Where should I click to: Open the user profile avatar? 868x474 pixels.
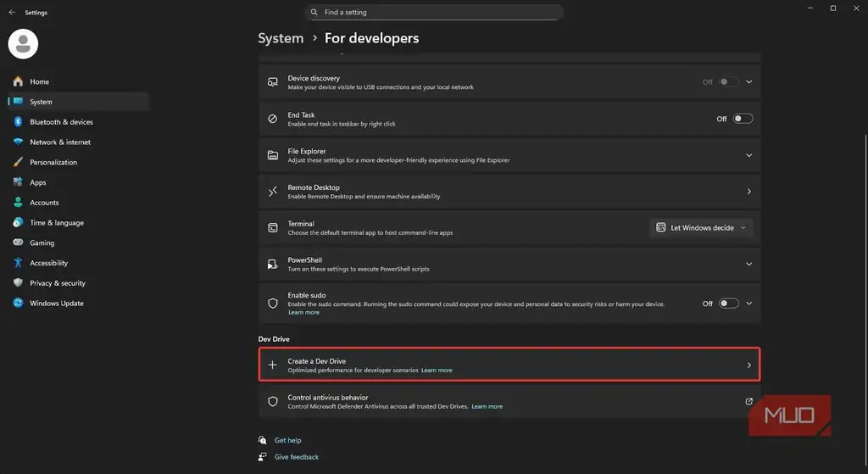pos(23,44)
